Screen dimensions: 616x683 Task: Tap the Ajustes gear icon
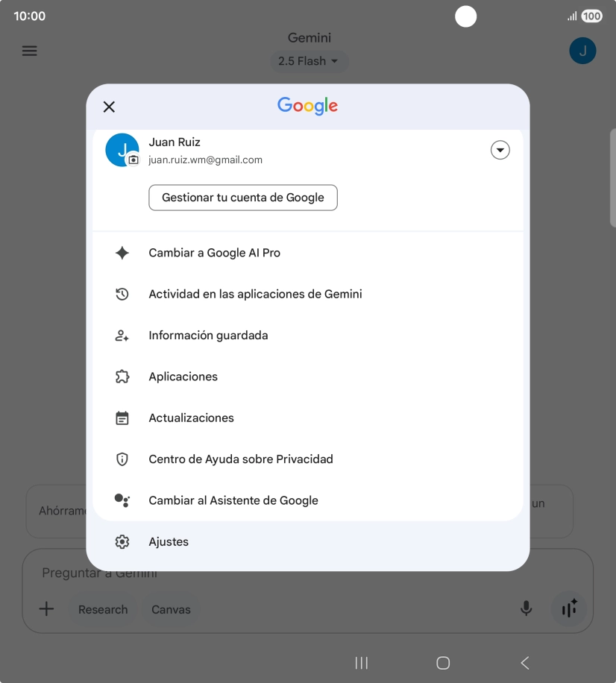(x=122, y=542)
